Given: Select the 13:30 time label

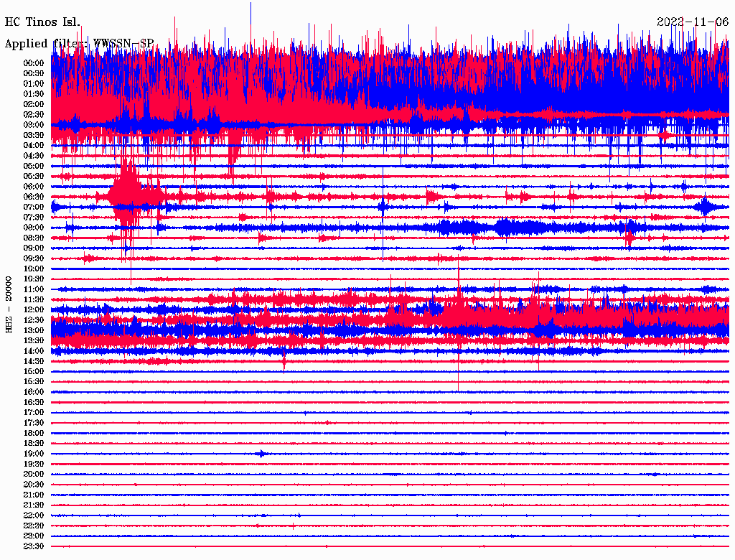Looking at the screenshot, I should (x=34, y=341).
